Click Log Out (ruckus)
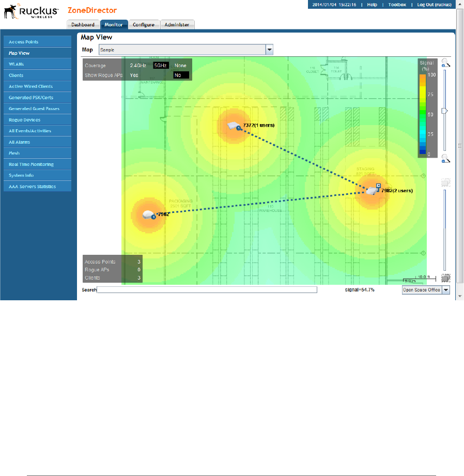 [x=434, y=5]
